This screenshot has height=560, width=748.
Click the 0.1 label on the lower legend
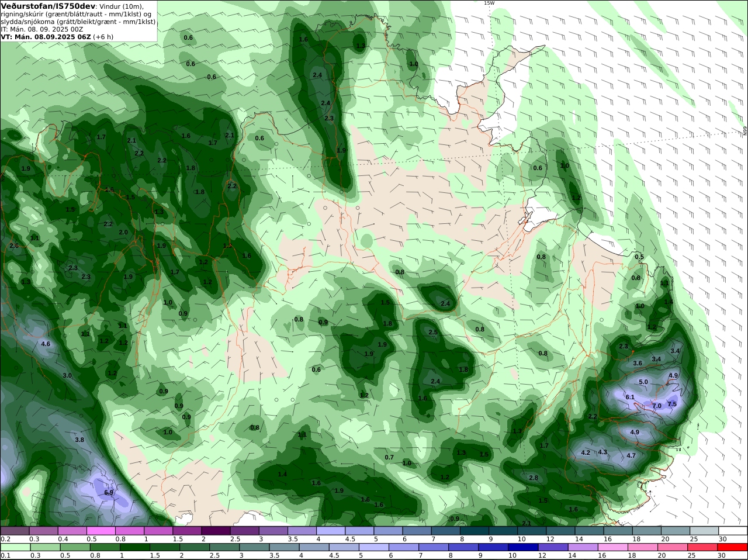pos(5,555)
